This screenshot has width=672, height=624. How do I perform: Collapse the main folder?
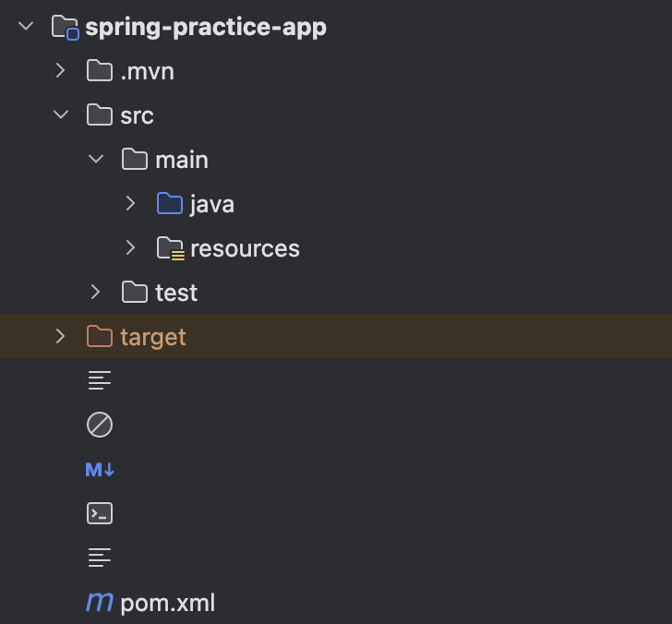tap(96, 160)
